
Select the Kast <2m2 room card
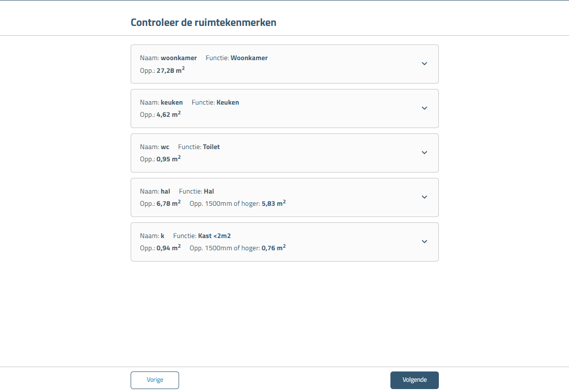[x=285, y=241]
